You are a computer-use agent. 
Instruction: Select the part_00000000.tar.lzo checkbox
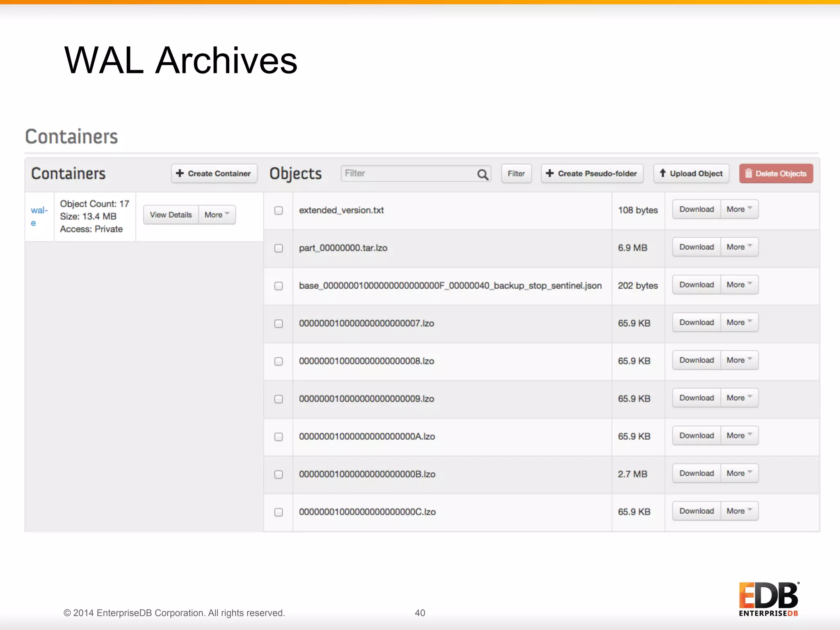pos(278,248)
